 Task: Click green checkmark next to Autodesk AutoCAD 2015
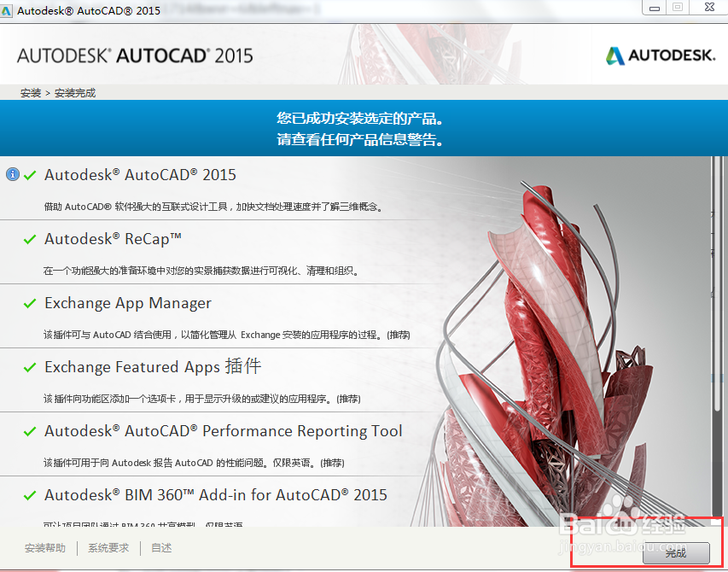point(30,176)
